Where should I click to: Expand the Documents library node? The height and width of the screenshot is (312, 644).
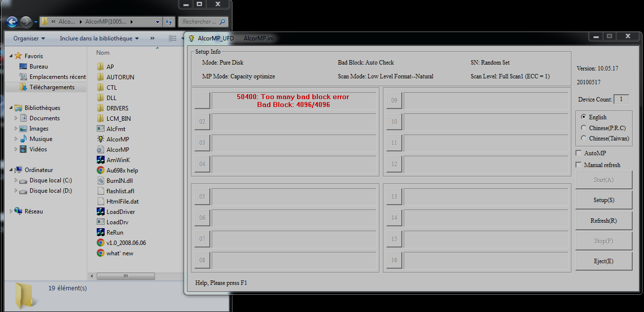tap(16, 118)
